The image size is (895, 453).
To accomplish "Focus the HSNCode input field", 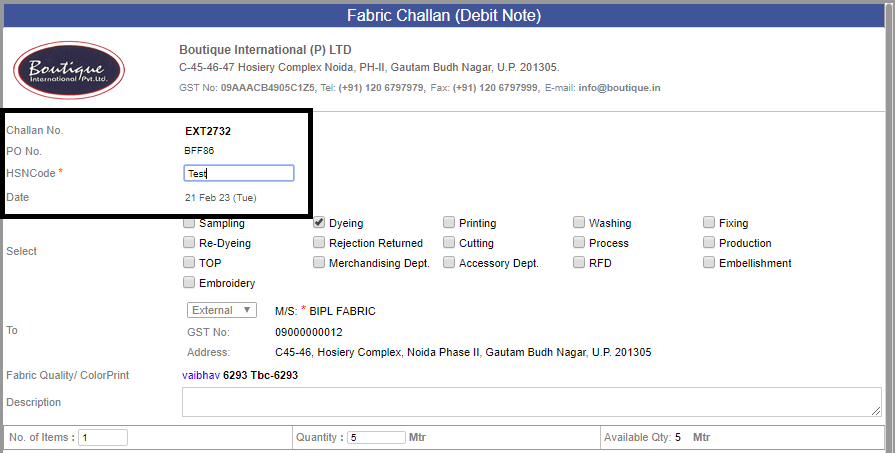I will (239, 173).
